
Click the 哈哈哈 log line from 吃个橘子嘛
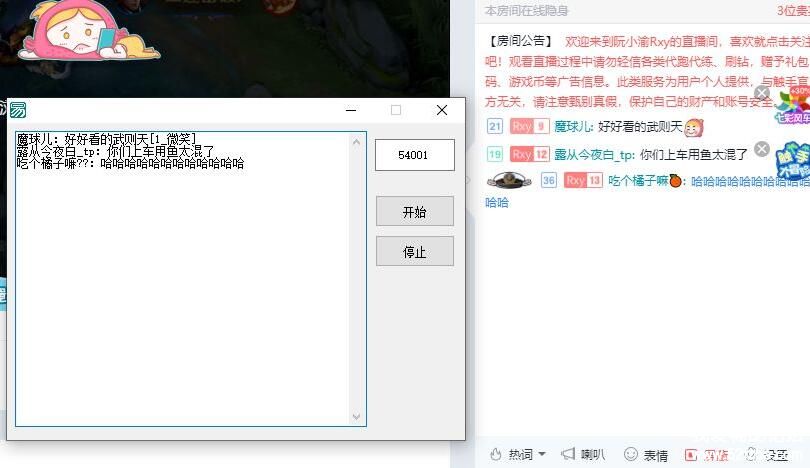click(x=130, y=164)
